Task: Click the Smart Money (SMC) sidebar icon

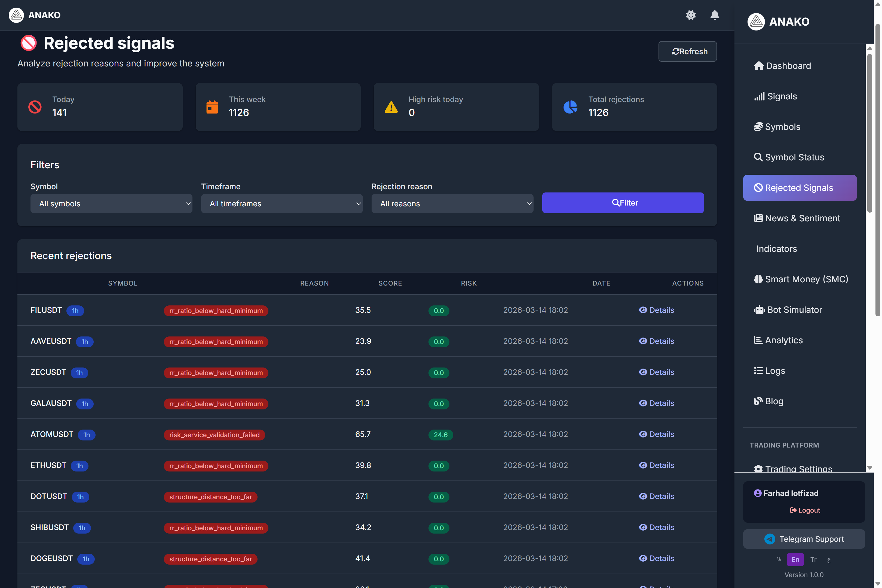Action: [759, 279]
